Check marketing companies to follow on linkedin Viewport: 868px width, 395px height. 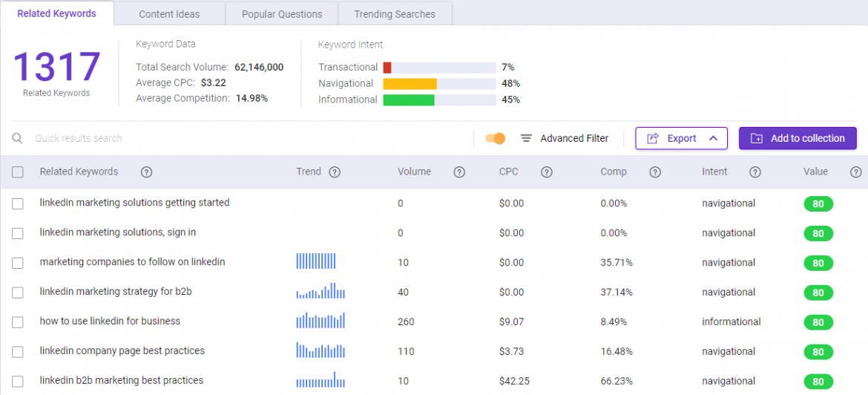18,263
